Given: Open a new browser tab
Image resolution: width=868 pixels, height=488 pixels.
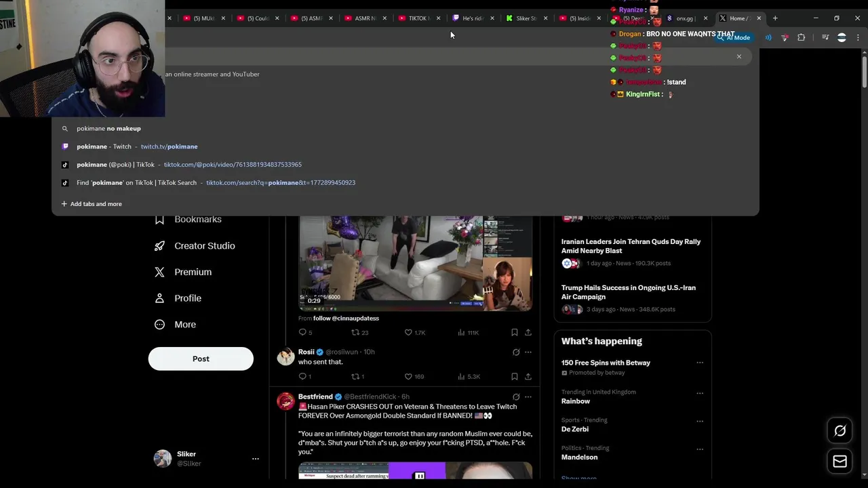Looking at the screenshot, I should tap(775, 18).
